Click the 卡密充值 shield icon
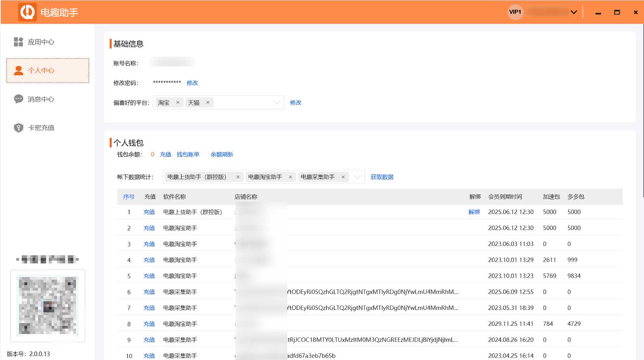 18,128
